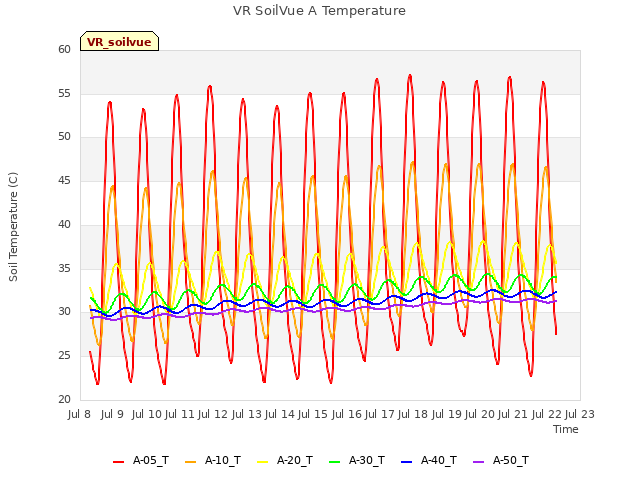This screenshot has width=640, height=480.
Task: Click the 25 y-axis tick label
Action: (64, 356)
